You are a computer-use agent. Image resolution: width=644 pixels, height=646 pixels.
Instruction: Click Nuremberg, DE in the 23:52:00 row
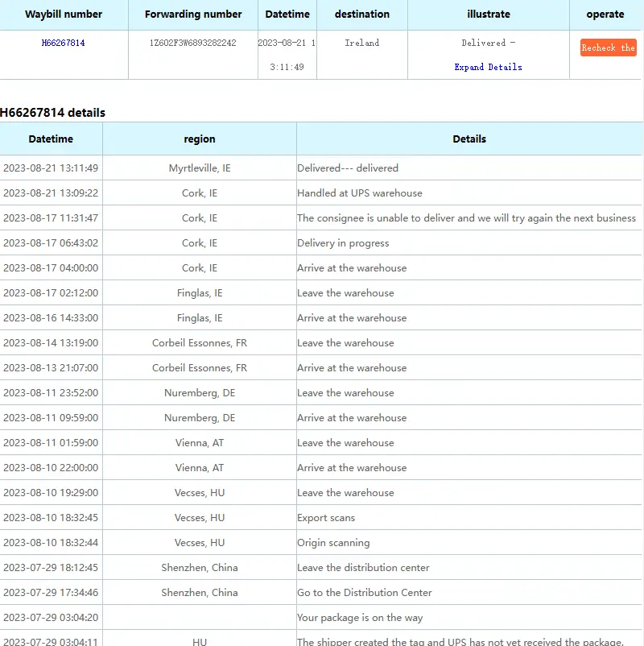tap(200, 393)
